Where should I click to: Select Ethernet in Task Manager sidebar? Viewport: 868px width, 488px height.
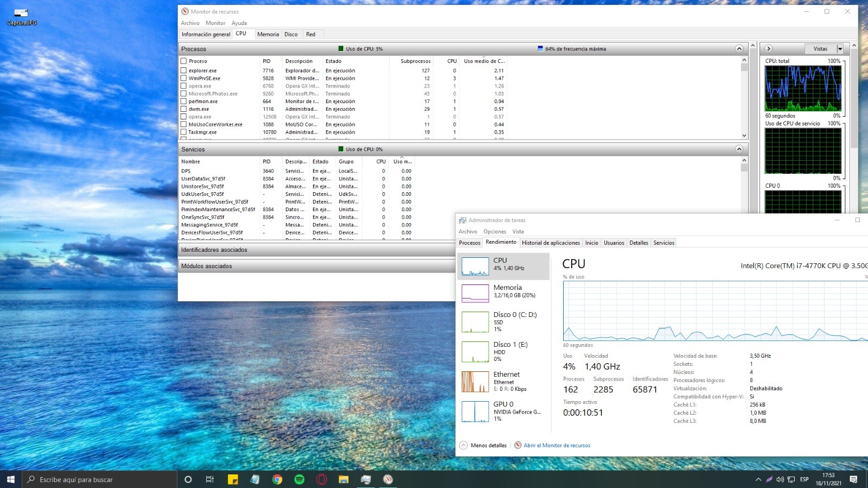pyautogui.click(x=503, y=382)
